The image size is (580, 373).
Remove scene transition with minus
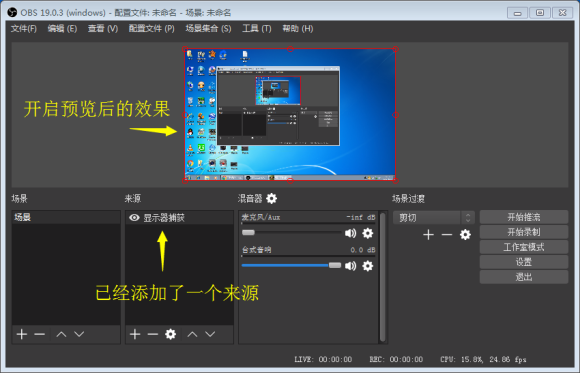click(x=447, y=235)
